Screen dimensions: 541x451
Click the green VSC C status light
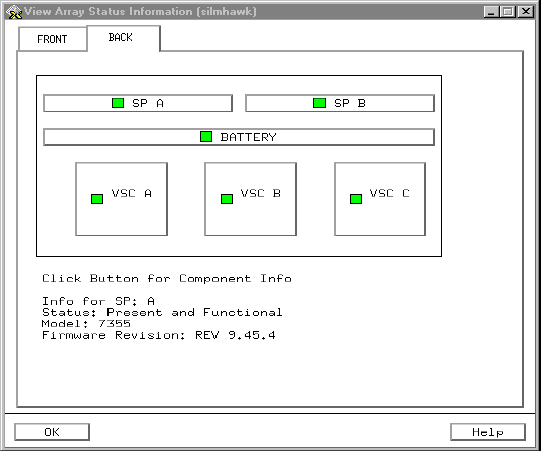point(356,199)
